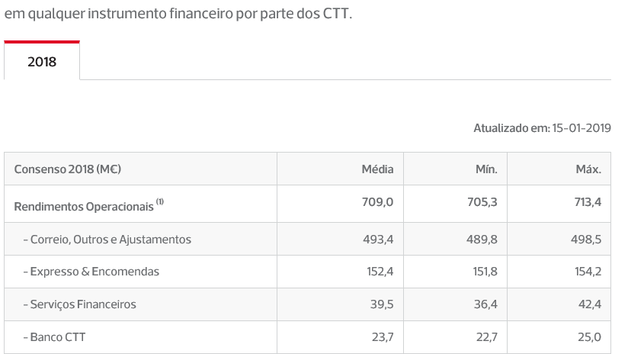Viewport: 644px width, 354px height.
Task: Click the 713,4 maximum revenue value
Action: [x=588, y=202]
